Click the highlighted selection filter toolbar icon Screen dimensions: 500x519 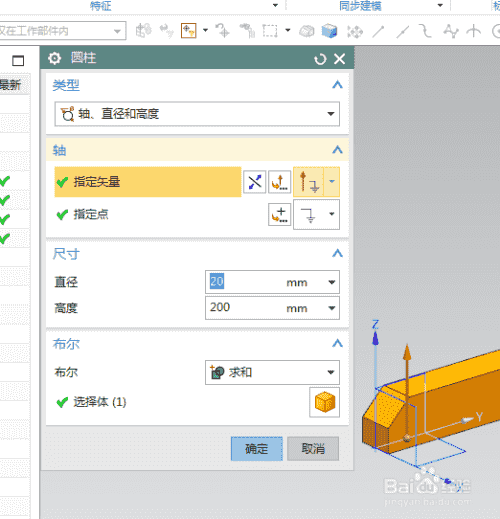click(x=188, y=31)
